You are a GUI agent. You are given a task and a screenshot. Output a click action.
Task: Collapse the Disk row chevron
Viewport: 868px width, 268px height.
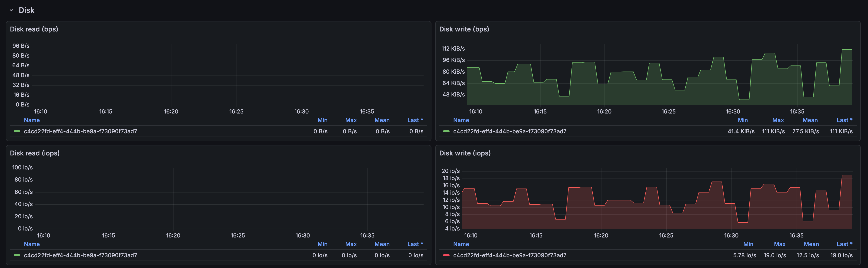[11, 10]
